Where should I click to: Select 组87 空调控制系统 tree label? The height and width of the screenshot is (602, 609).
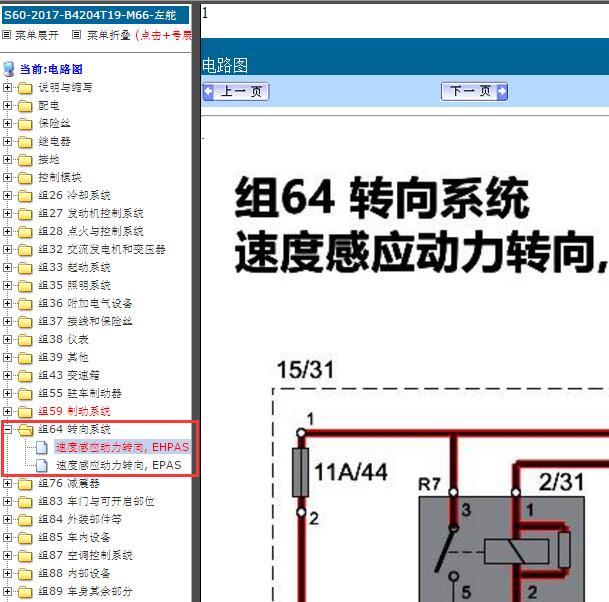(x=85, y=555)
